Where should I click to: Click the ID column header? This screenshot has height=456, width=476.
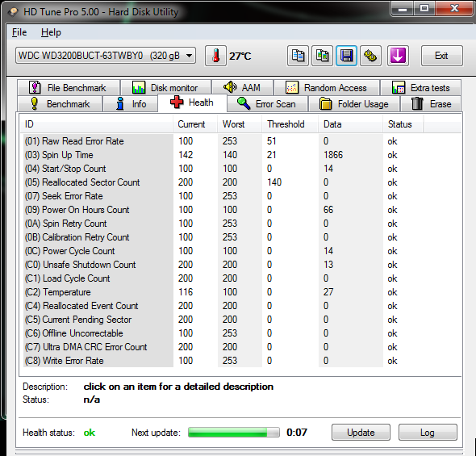(97, 124)
